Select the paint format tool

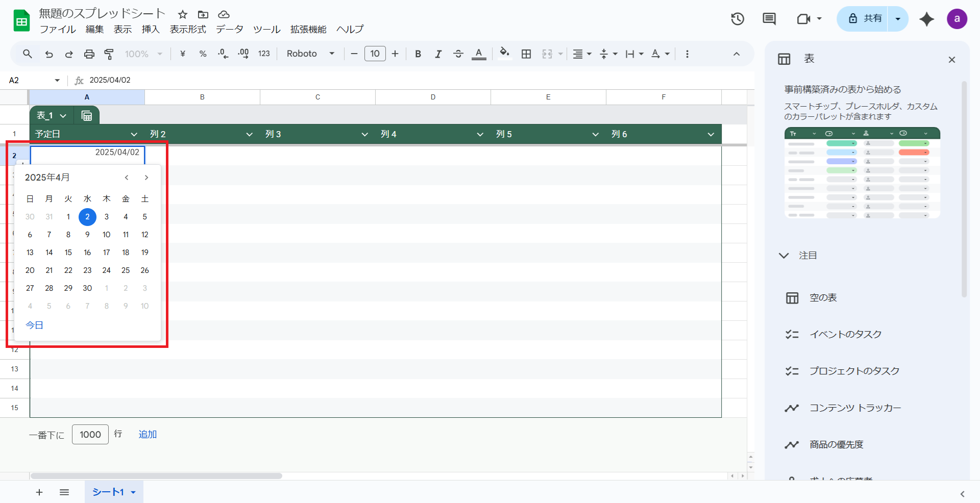click(x=109, y=54)
